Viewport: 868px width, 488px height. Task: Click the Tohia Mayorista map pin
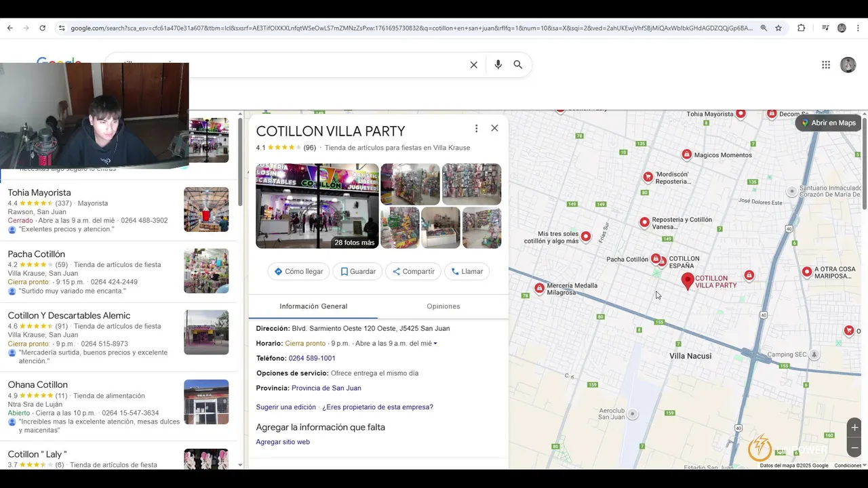[741, 114]
